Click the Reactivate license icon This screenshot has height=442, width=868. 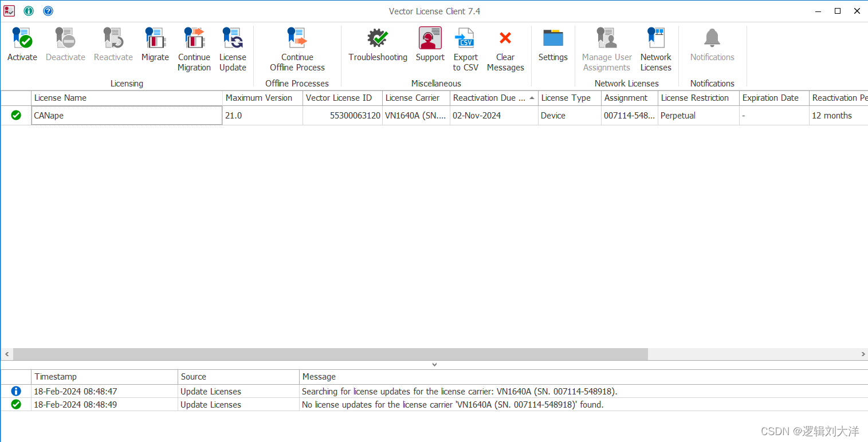pyautogui.click(x=113, y=38)
